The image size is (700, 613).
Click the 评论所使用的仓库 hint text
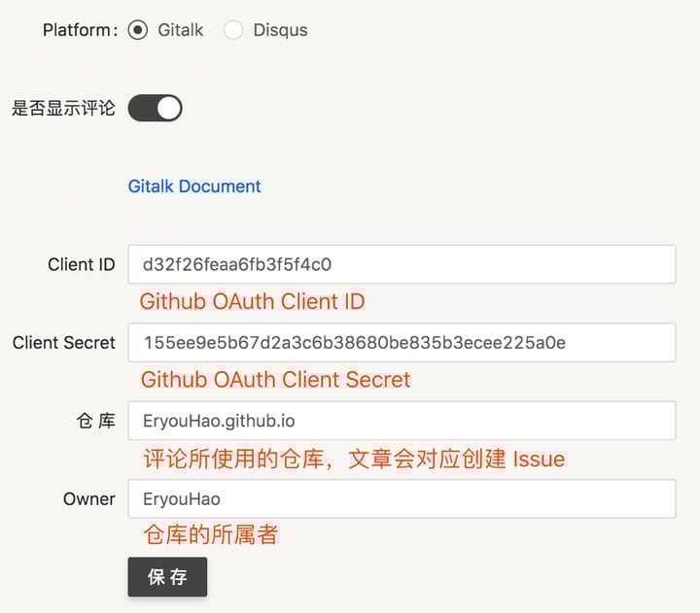tap(354, 460)
